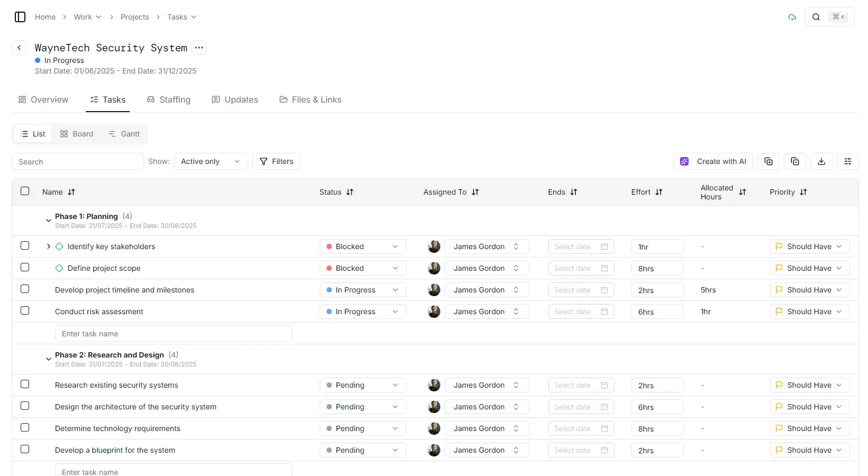Switch to Board view
This screenshot has width=868, height=476.
[77, 134]
